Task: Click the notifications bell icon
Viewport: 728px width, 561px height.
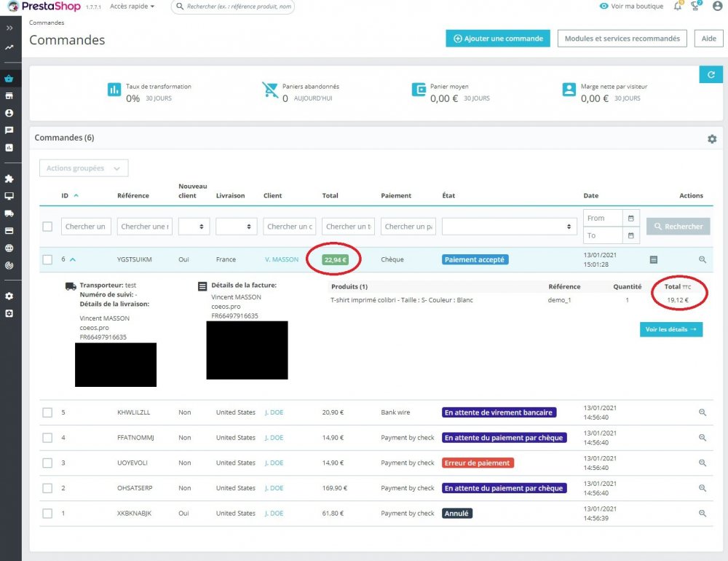Action: (678, 6)
